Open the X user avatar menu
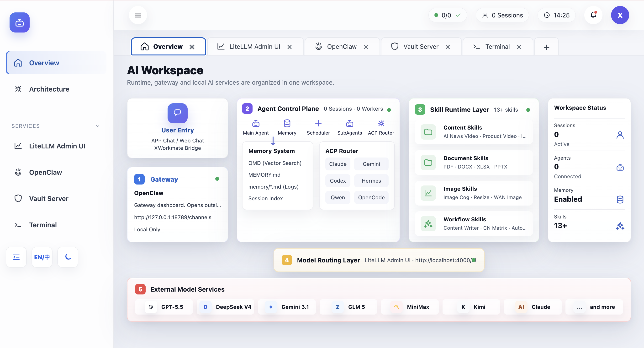Viewport: 644px width, 348px height. (620, 15)
